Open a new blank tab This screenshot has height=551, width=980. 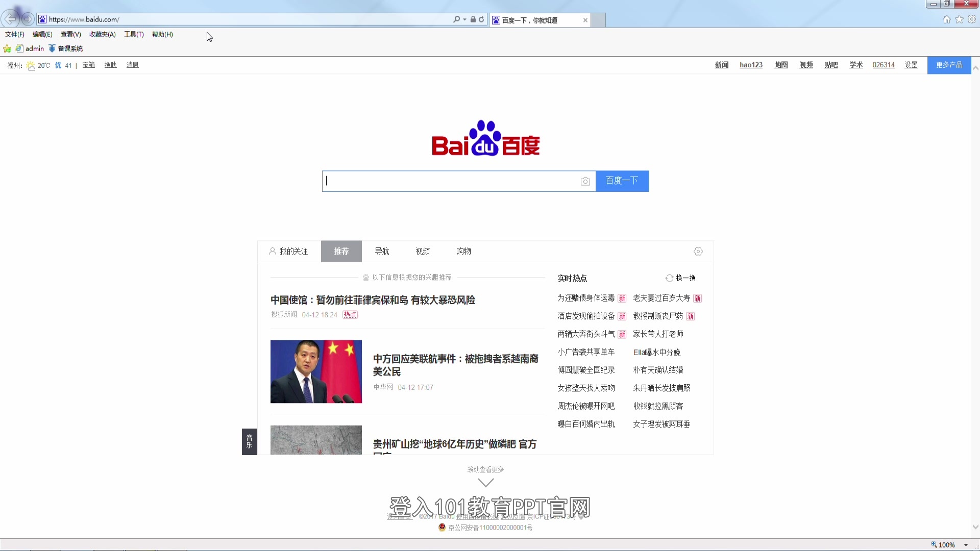click(x=598, y=20)
